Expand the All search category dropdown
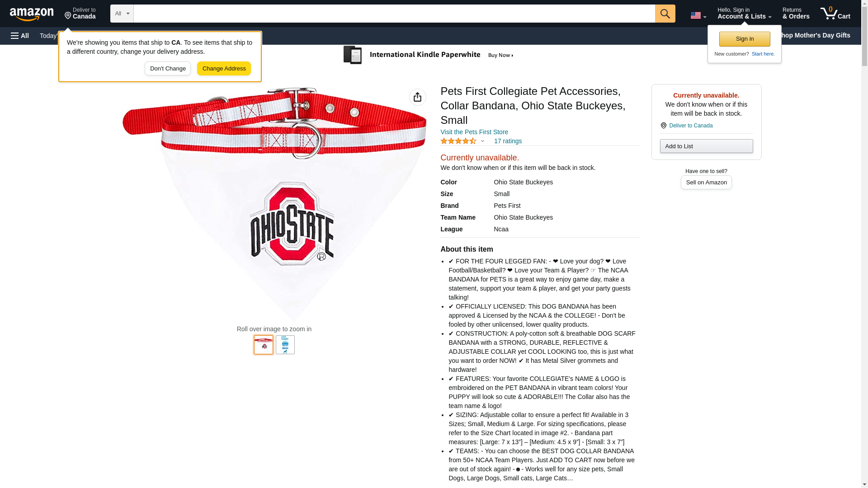The height and width of the screenshot is (488, 868). click(x=122, y=14)
